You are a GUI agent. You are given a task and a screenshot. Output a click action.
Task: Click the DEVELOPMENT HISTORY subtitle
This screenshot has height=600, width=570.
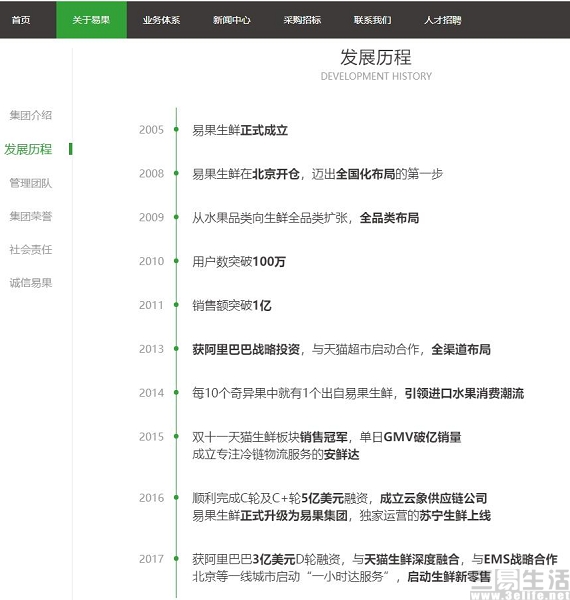(x=376, y=76)
